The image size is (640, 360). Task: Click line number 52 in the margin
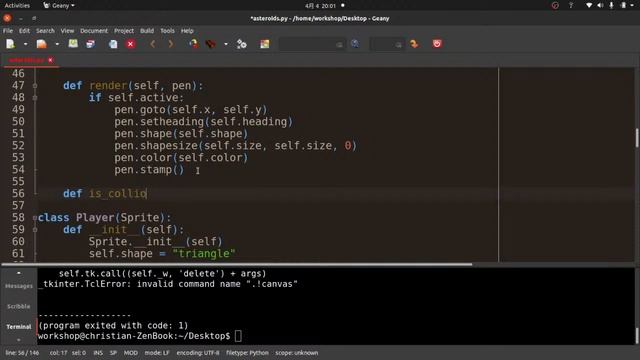tap(18, 146)
